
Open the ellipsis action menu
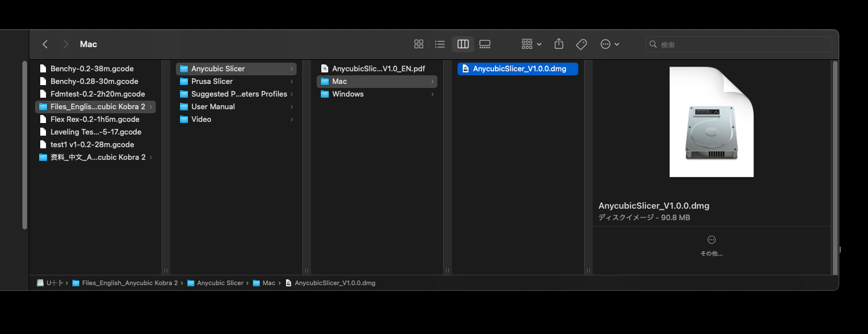tap(609, 44)
